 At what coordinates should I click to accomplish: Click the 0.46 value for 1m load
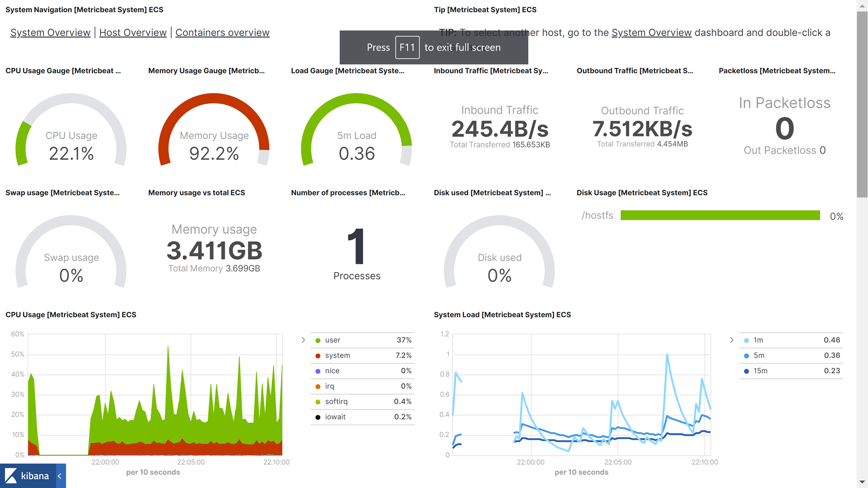point(832,340)
